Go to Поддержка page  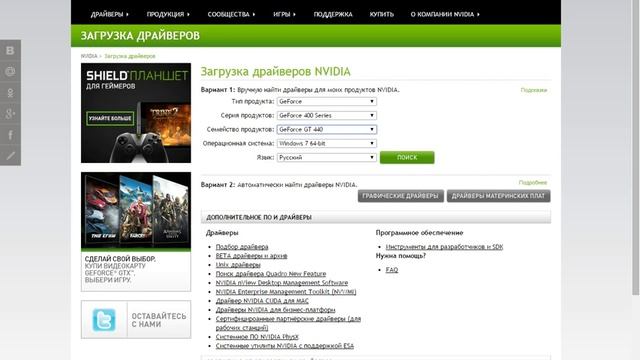[333, 14]
